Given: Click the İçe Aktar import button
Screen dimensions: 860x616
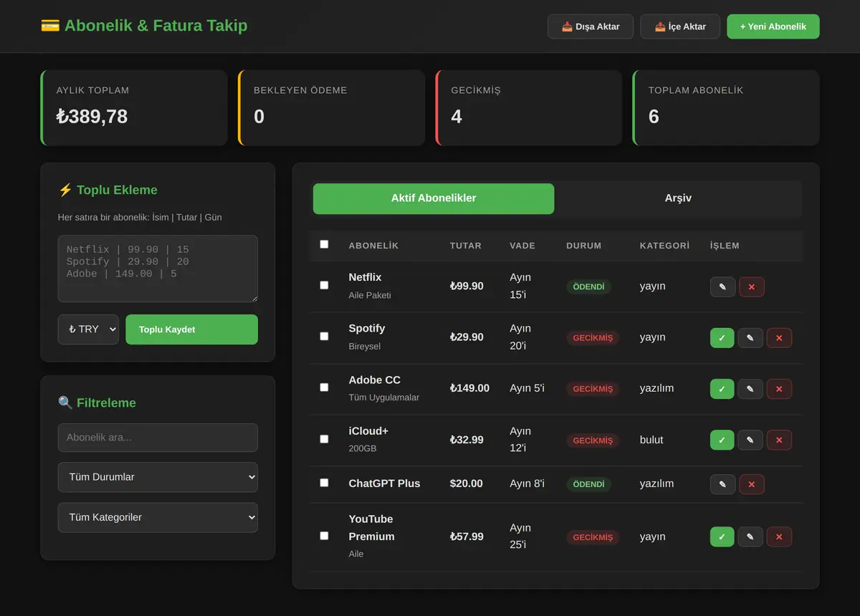Looking at the screenshot, I should pos(680,27).
